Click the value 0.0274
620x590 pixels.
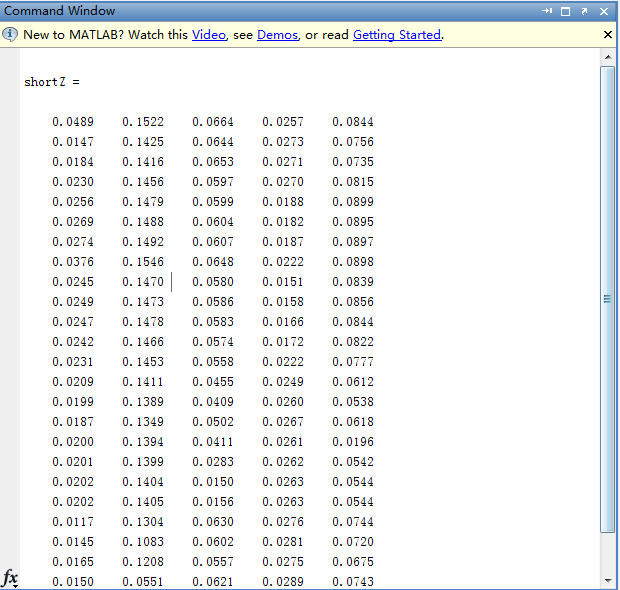pyautogui.click(x=73, y=242)
